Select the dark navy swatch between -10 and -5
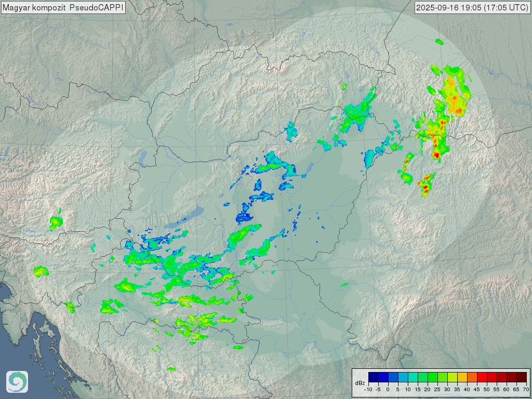The height and width of the screenshot is (399, 532). [x=374, y=377]
